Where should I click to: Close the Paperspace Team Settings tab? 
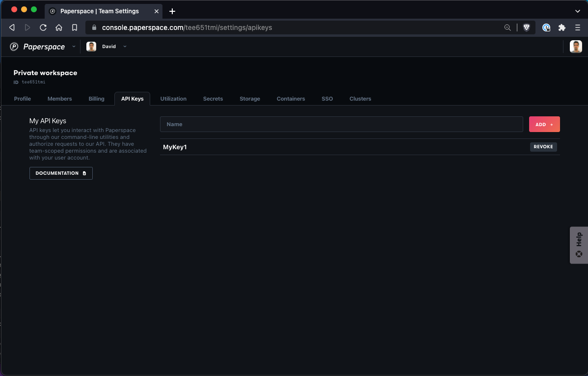[x=157, y=11]
